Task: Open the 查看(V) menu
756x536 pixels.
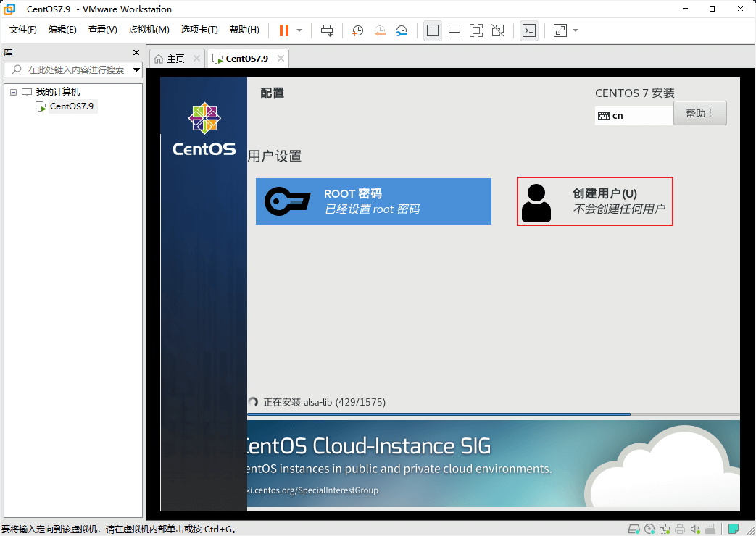Action: coord(102,30)
